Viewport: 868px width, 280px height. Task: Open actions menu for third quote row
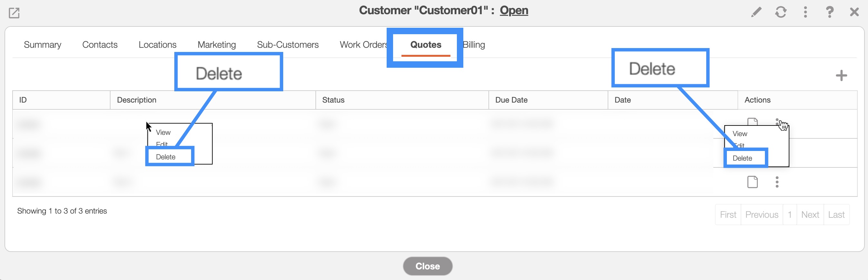point(777,182)
